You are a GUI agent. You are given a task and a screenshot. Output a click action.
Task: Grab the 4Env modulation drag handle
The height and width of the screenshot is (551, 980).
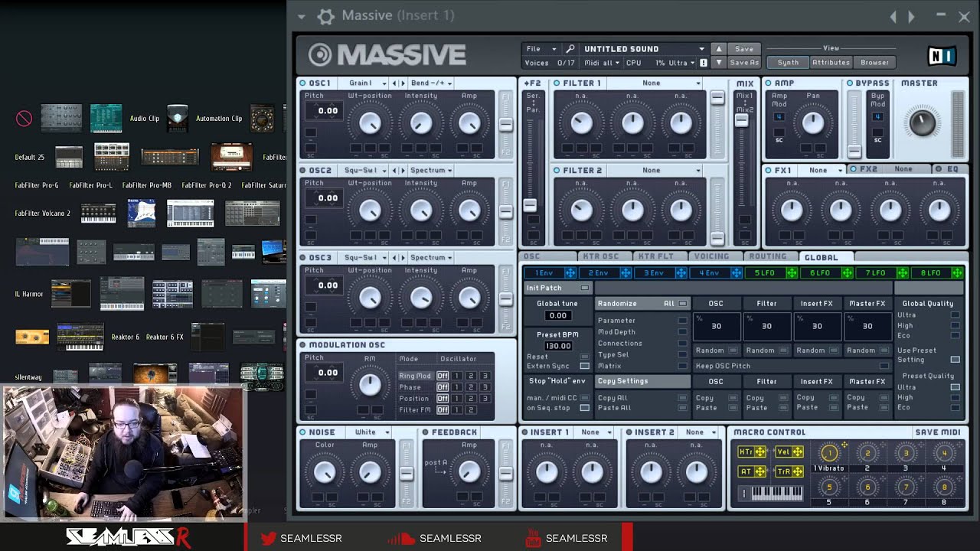click(x=737, y=273)
